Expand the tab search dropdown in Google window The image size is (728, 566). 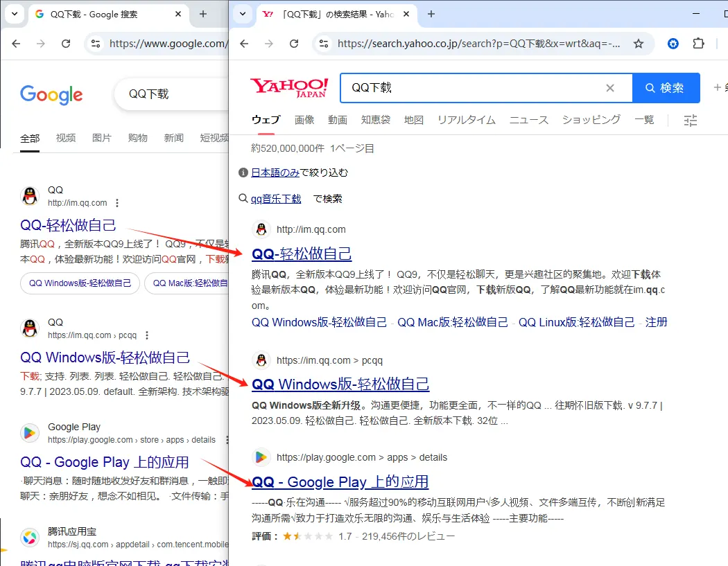15,14
